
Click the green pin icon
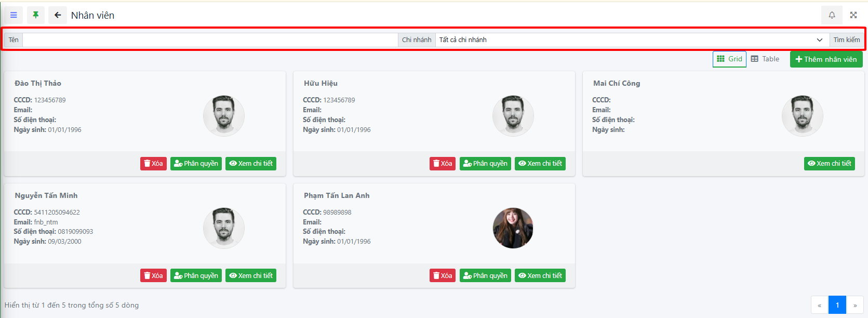click(x=36, y=15)
